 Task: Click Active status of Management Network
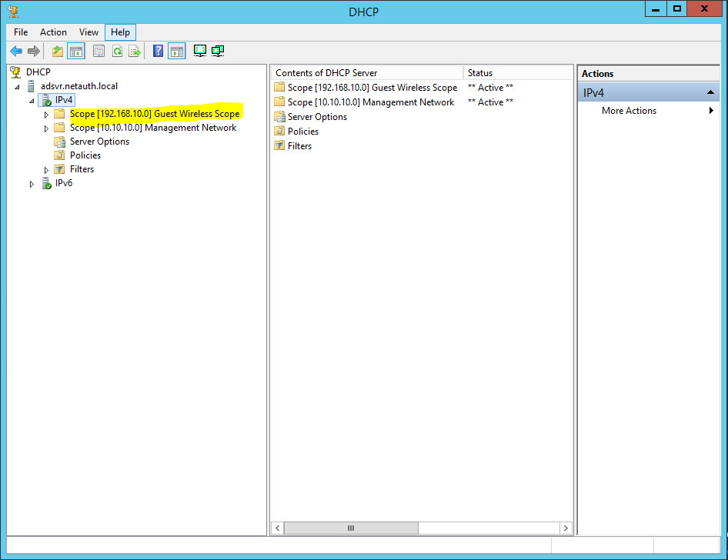click(490, 102)
